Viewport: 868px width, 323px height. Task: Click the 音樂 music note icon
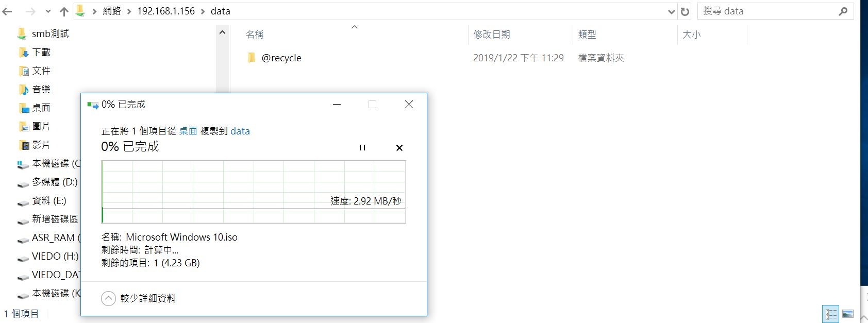point(24,90)
